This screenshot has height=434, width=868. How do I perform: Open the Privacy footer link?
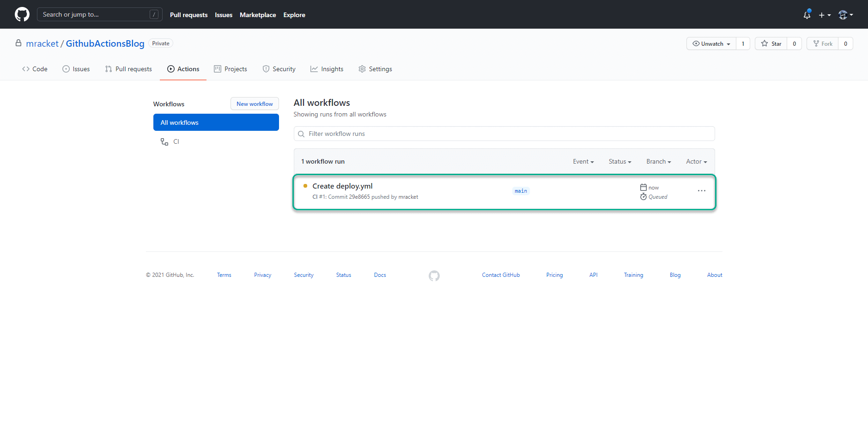[262, 275]
